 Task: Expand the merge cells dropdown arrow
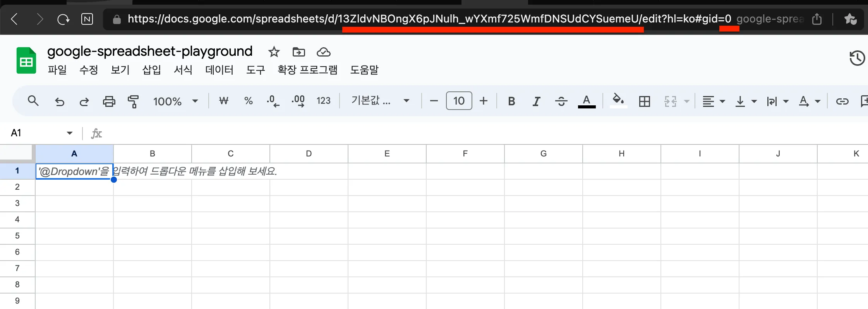click(687, 101)
